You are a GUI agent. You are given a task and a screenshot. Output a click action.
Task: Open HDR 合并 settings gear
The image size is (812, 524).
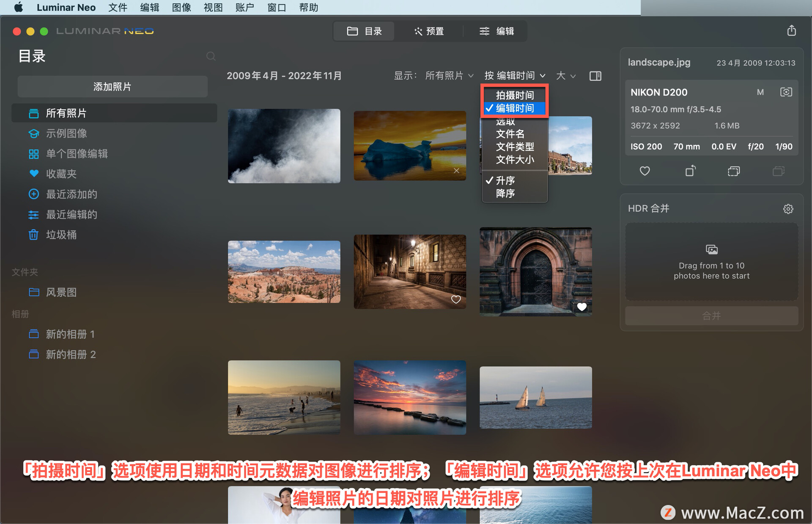coord(788,209)
